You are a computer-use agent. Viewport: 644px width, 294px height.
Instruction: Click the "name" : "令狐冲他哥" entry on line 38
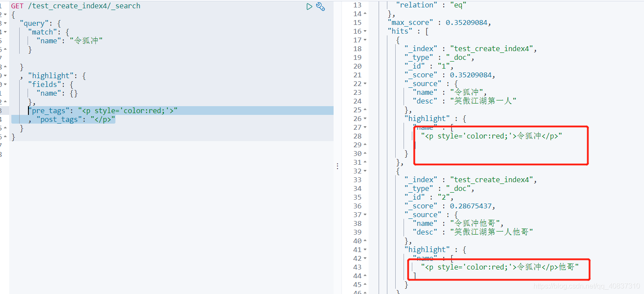458,224
